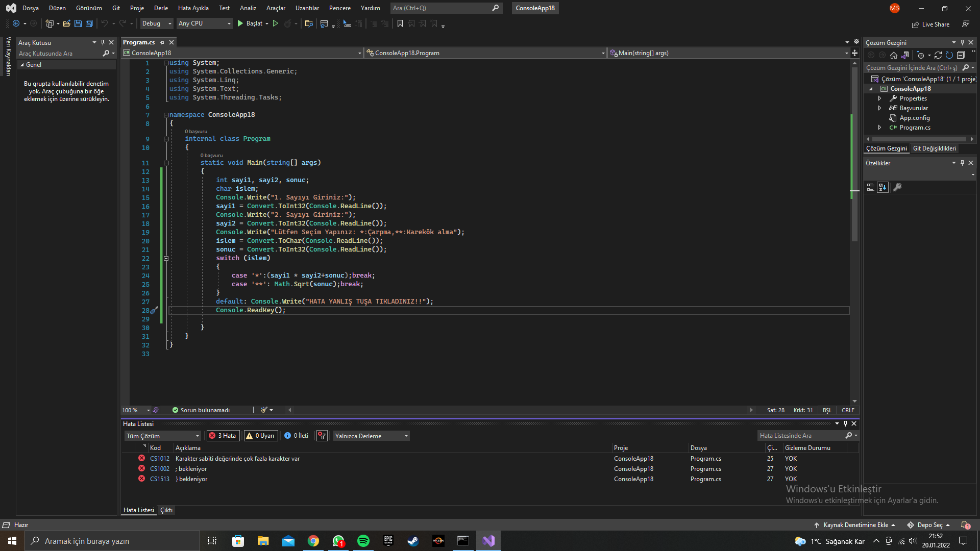Select Alphabetical sort icon in Özellikler
Screen dimensions: 980x551
click(883, 187)
